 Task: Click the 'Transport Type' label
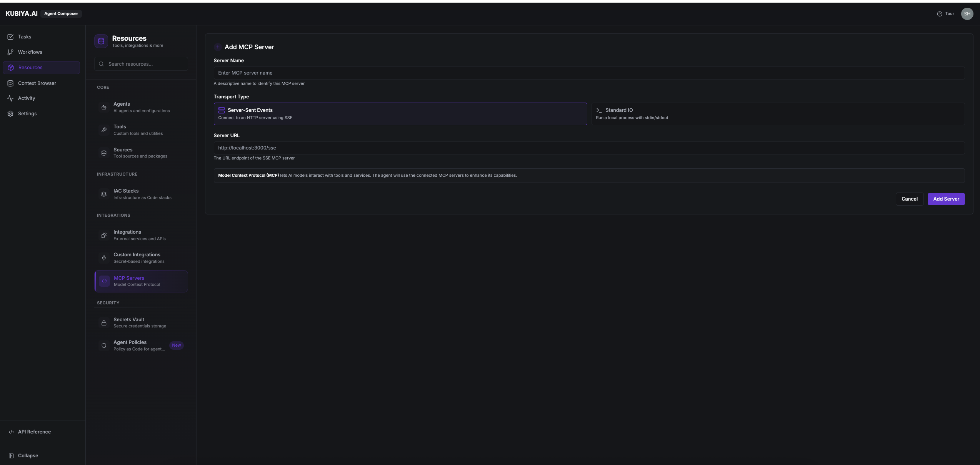tap(231, 97)
